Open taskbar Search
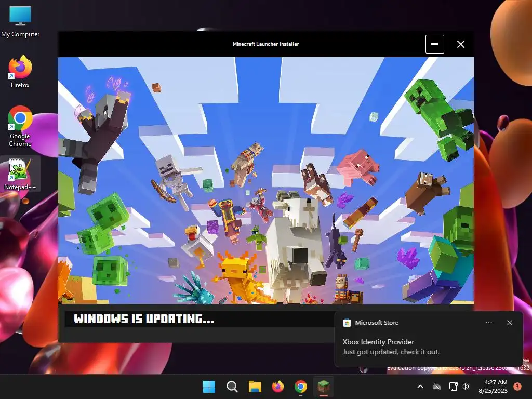The height and width of the screenshot is (399, 532). (x=232, y=387)
